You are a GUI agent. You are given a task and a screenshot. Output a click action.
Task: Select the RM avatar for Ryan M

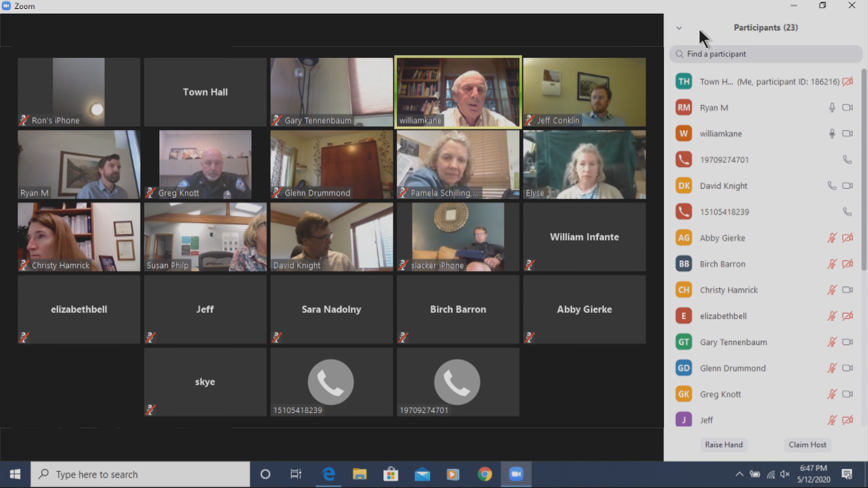click(x=684, y=108)
